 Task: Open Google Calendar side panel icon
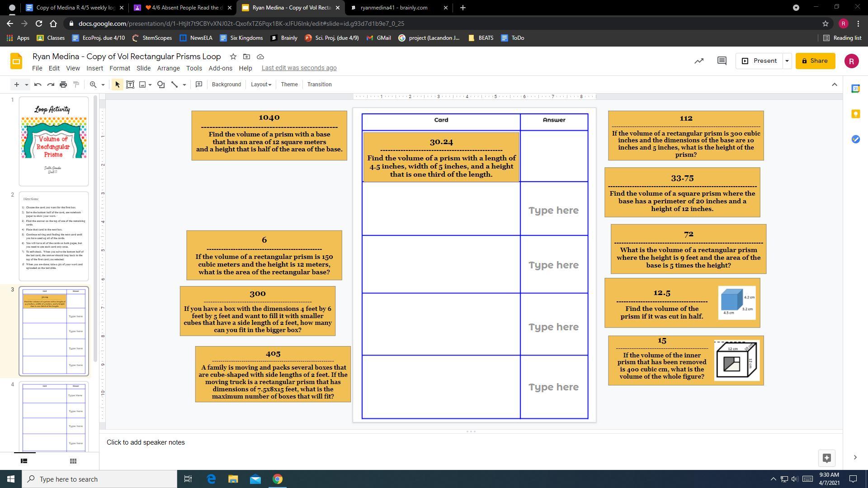coord(855,89)
